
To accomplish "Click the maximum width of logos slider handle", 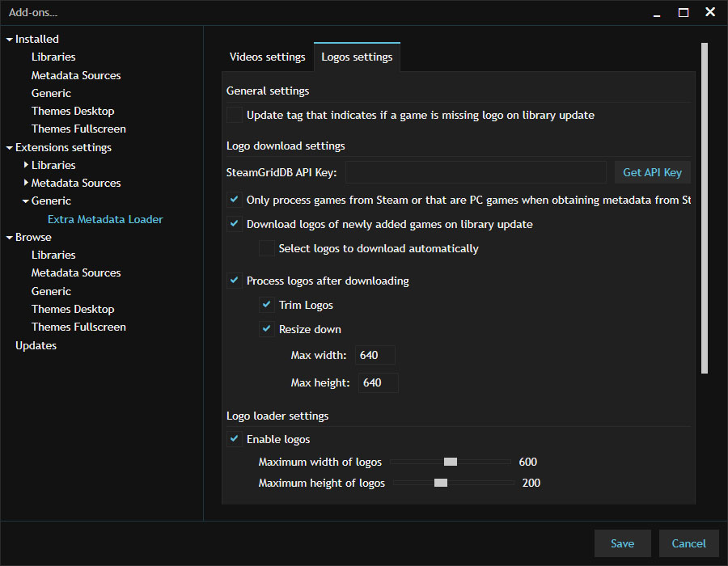I will tap(450, 461).
